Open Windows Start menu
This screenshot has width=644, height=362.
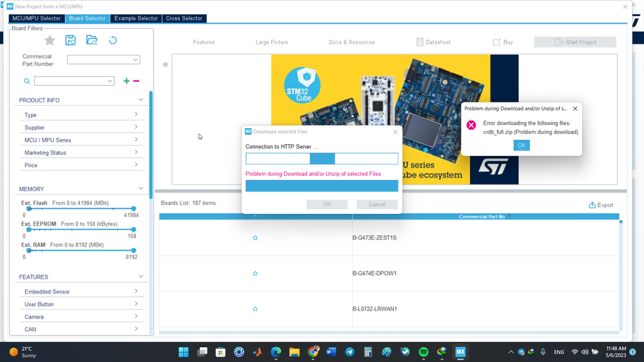(184, 352)
